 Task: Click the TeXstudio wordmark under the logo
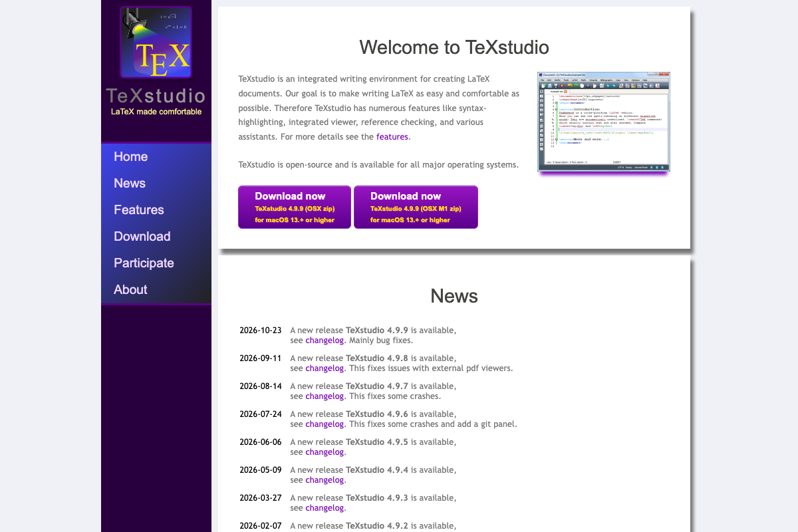click(x=156, y=96)
